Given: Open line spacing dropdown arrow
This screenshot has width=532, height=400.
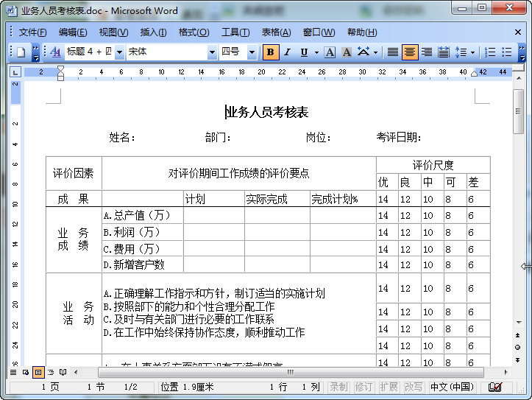Looking at the screenshot, I should click(x=472, y=52).
